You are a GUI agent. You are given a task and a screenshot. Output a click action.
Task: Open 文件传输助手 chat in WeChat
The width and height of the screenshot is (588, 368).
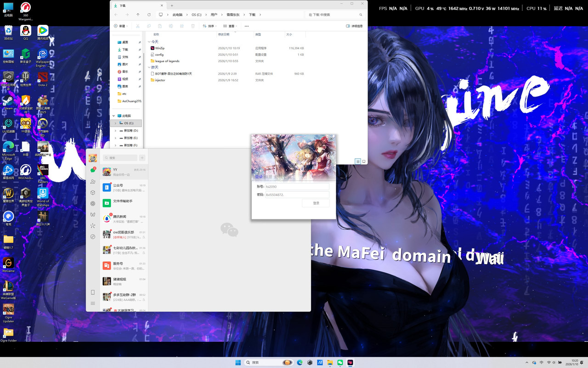click(x=124, y=203)
